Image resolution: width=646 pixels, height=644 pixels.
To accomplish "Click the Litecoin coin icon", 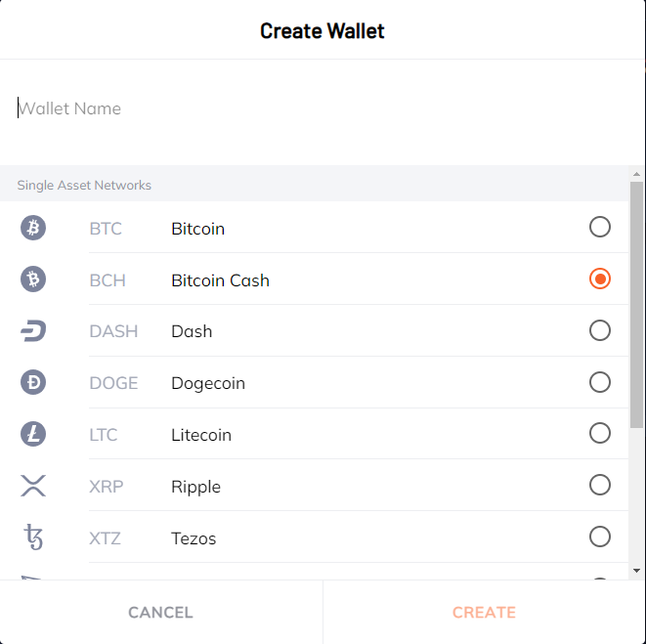I will point(33,434).
